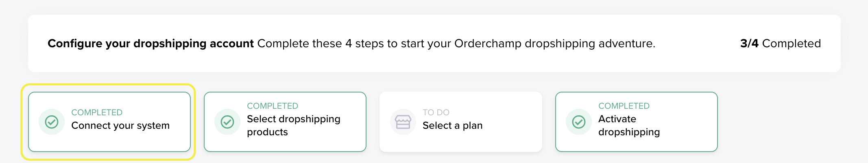The height and width of the screenshot is (163, 868).
Task: Open the Select a plan step card
Action: [461, 122]
